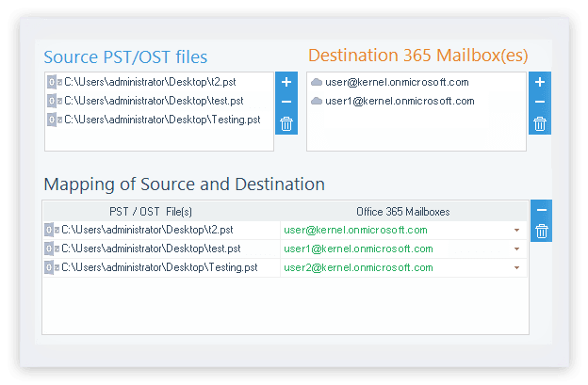Click the PST / OST File(s) column header
This screenshot has width=588, height=385.
151,212
